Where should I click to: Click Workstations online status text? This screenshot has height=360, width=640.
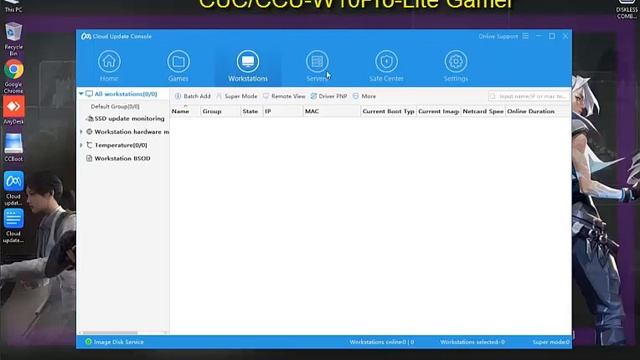pyautogui.click(x=382, y=342)
